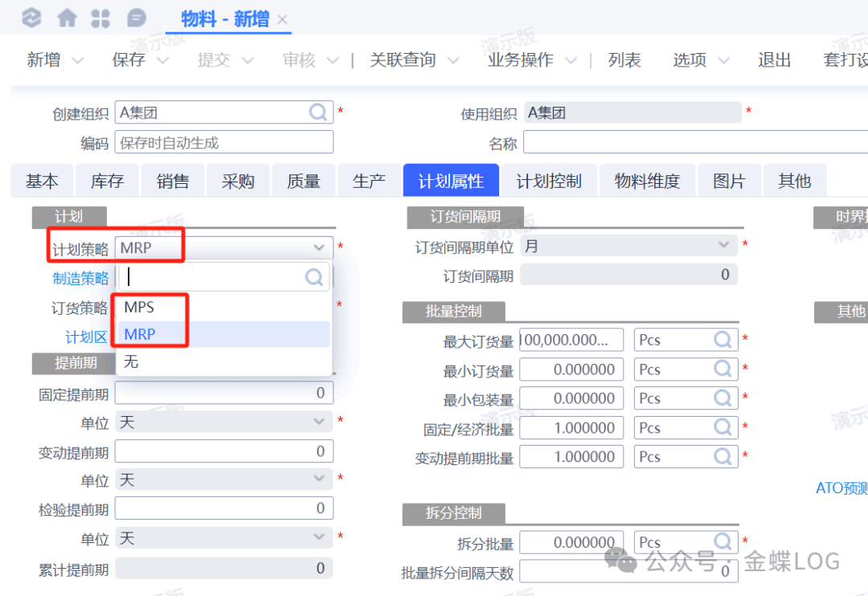Click the 退出 toolbar button

coord(774,60)
